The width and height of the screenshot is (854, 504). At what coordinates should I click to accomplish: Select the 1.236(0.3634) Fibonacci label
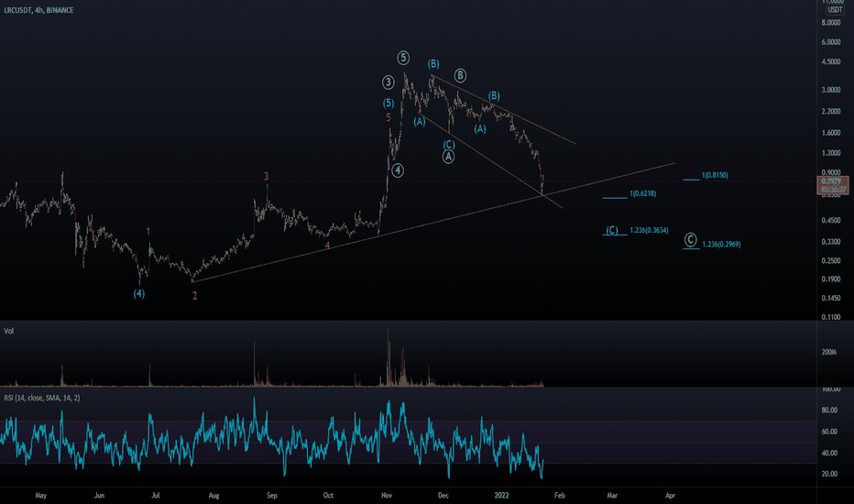650,231
